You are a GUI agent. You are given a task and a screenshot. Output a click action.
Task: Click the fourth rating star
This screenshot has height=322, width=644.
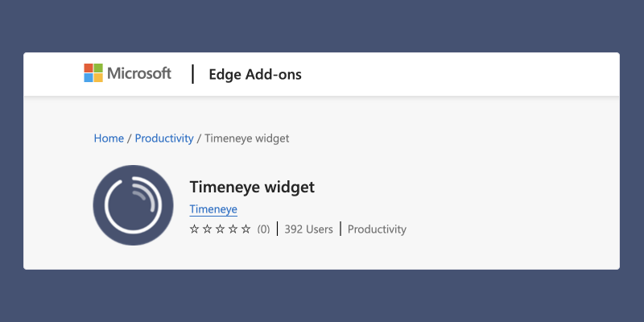[233, 229]
